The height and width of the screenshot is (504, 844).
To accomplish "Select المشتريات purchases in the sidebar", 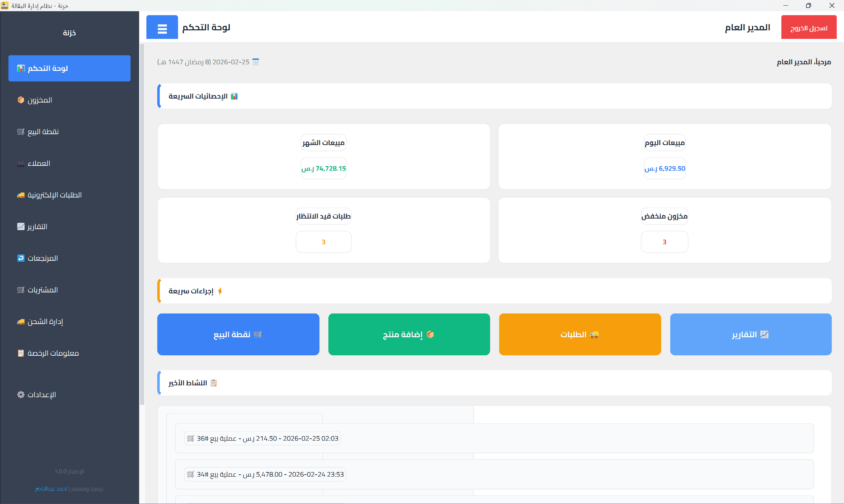I will 38,290.
